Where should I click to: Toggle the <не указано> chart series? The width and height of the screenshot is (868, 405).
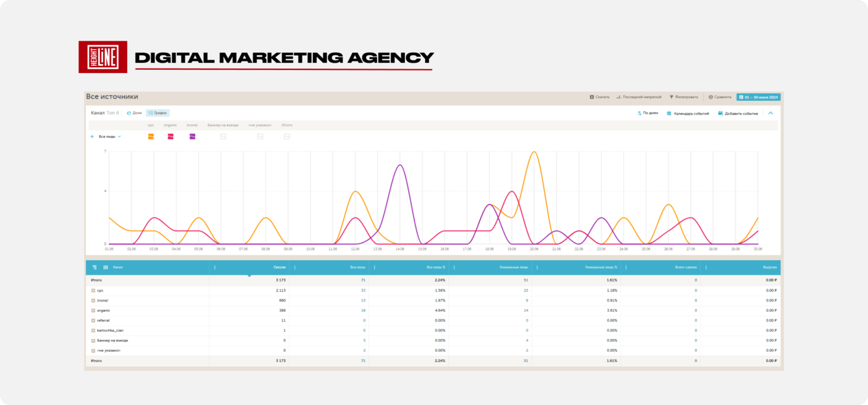click(x=260, y=137)
